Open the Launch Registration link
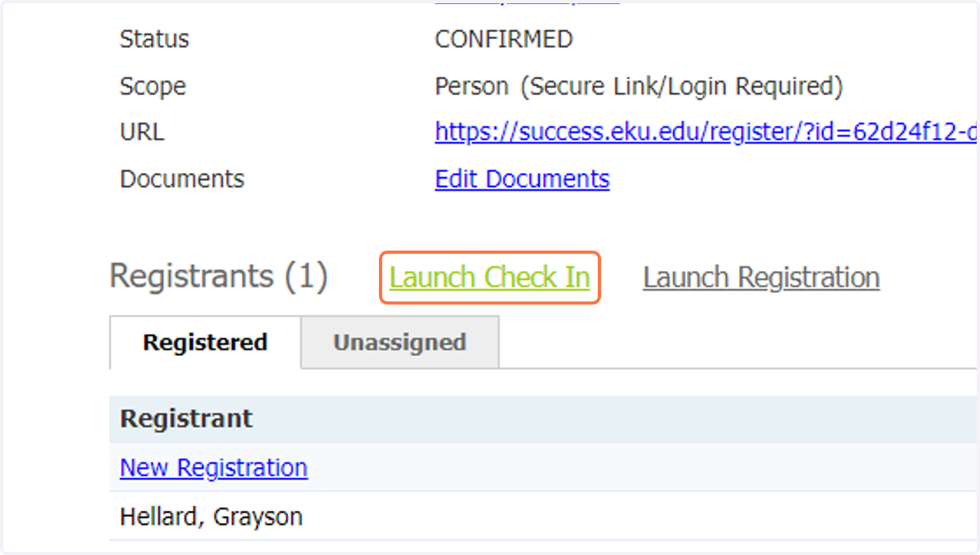 pos(761,277)
